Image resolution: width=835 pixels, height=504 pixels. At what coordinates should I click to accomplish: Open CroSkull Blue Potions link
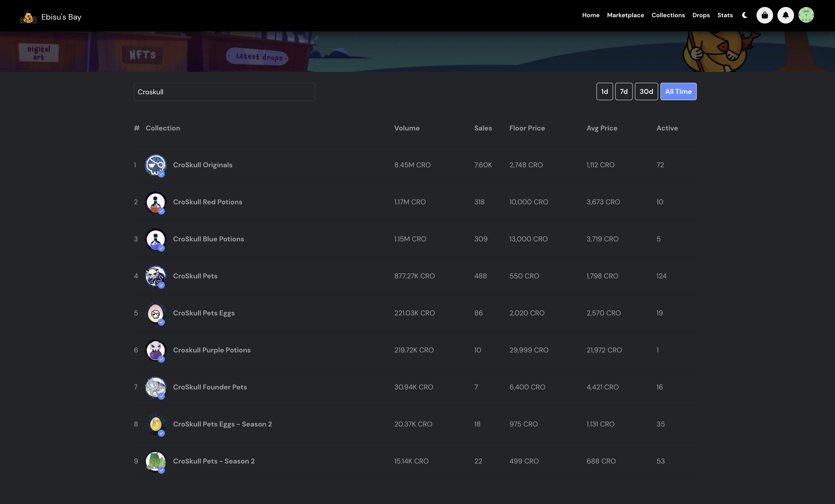coord(208,239)
